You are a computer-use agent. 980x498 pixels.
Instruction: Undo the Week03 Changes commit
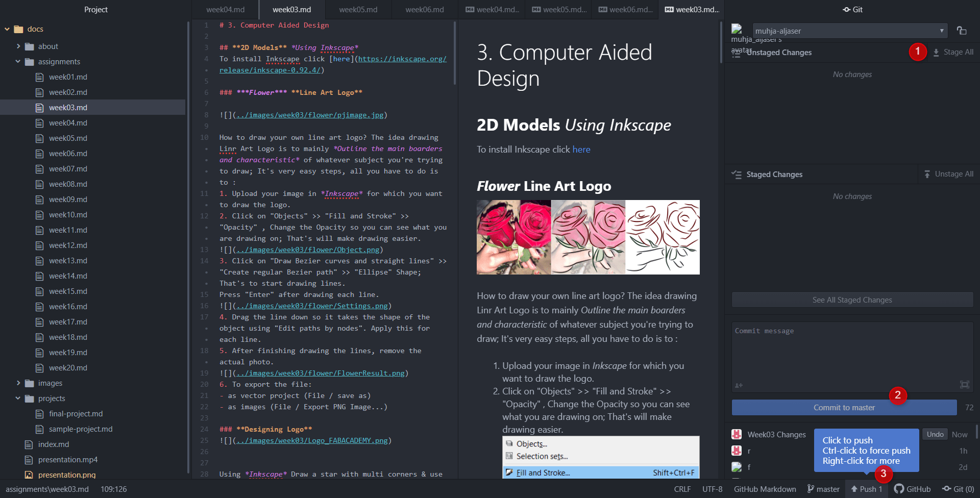(x=935, y=434)
